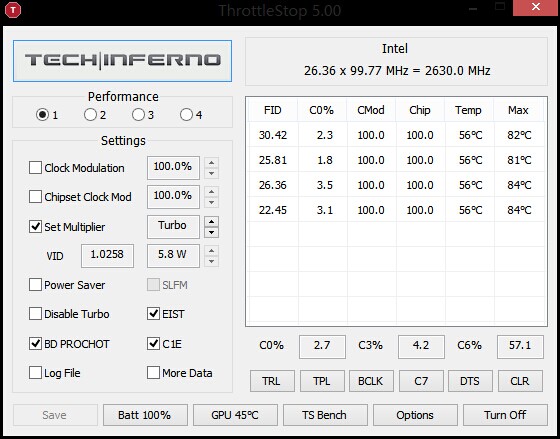Click Clock Modulation up arrow

(x=211, y=163)
